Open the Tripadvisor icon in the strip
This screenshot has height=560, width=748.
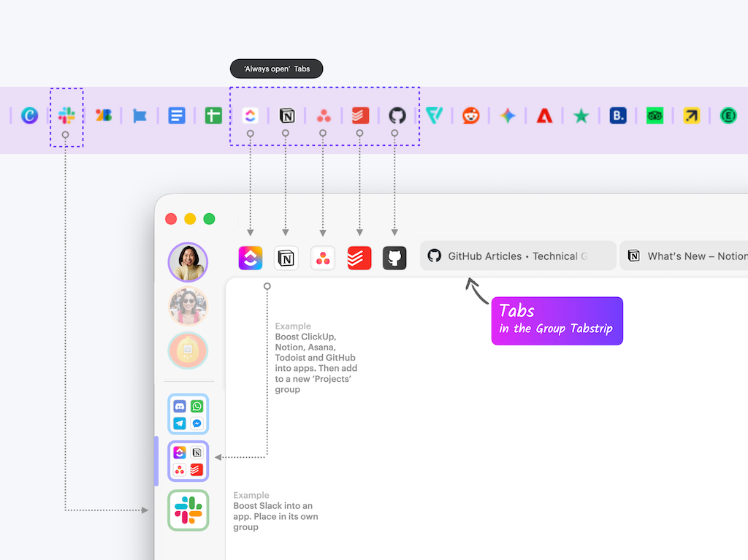coord(654,115)
